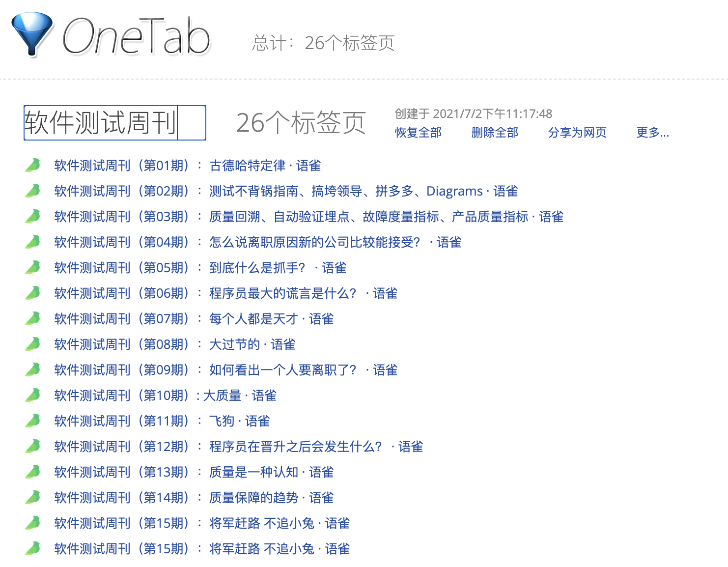Image resolution: width=728 pixels, height=567 pixels.
Task: Open link 第11期：飞狗 · 语雀
Action: pos(162,421)
